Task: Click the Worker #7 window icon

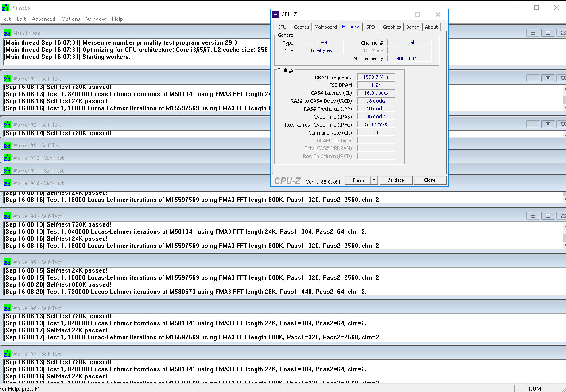Action: [x=7, y=354]
